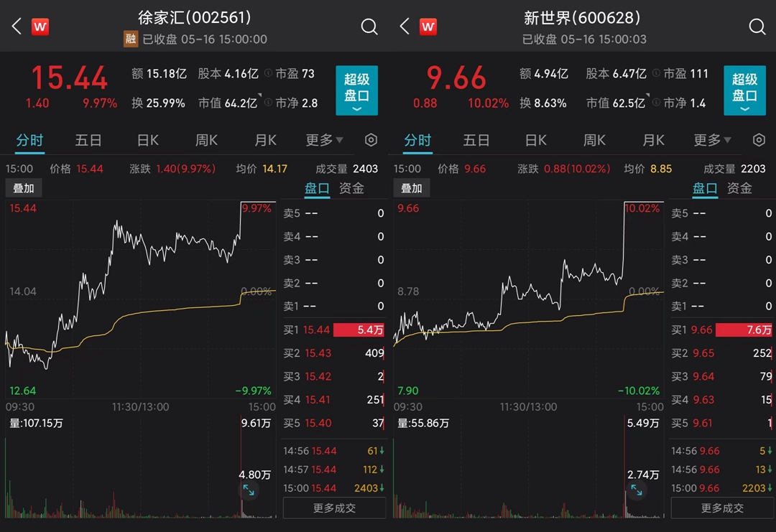Tap 徐家汇 卖1 ask row
This screenshot has width=776, height=532.
coord(333,306)
